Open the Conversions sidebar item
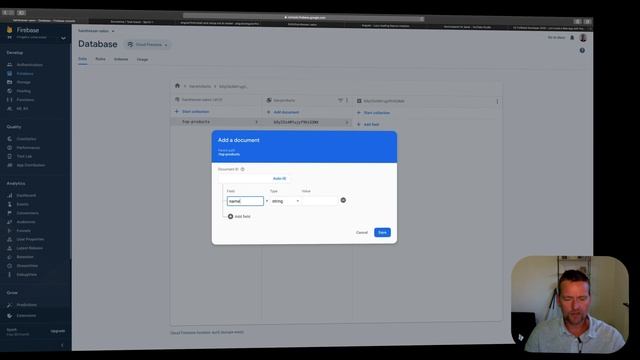This screenshot has height=360, width=640. pyautogui.click(x=27, y=213)
